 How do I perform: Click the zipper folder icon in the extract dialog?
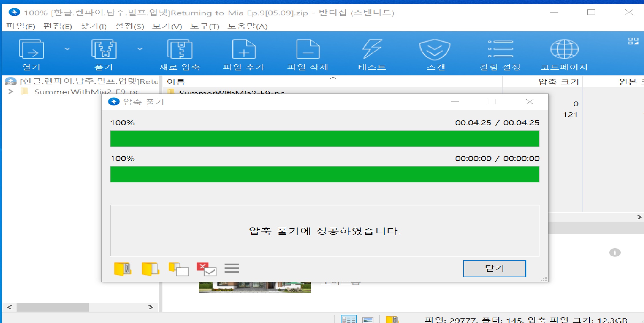point(123,269)
